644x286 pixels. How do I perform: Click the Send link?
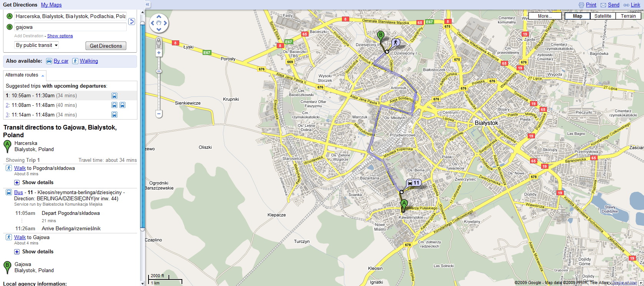click(613, 5)
